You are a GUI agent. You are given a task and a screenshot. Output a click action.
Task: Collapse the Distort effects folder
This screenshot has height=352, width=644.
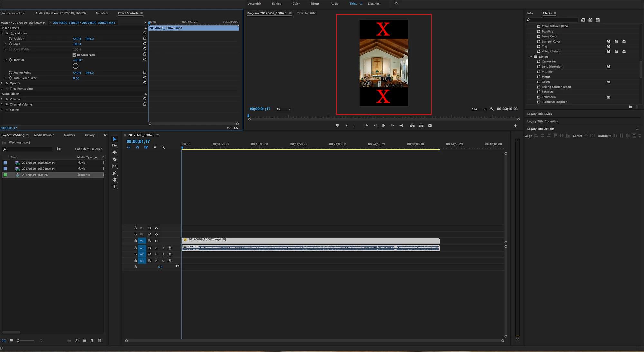(x=531, y=57)
